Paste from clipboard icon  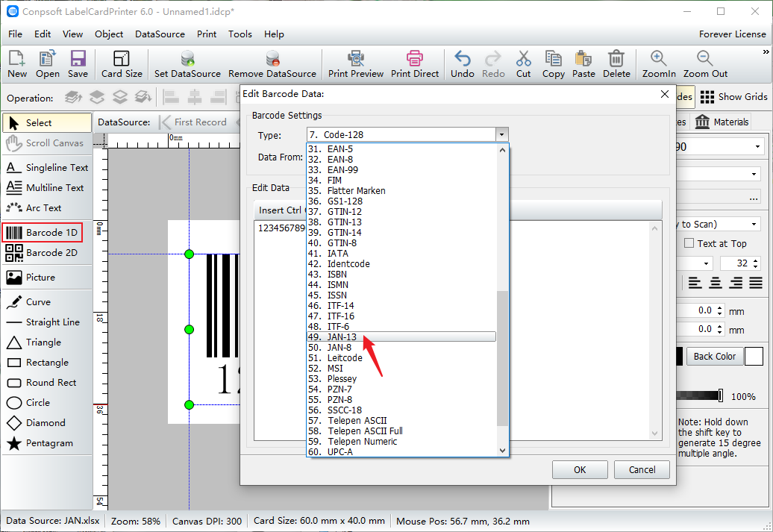tap(583, 64)
